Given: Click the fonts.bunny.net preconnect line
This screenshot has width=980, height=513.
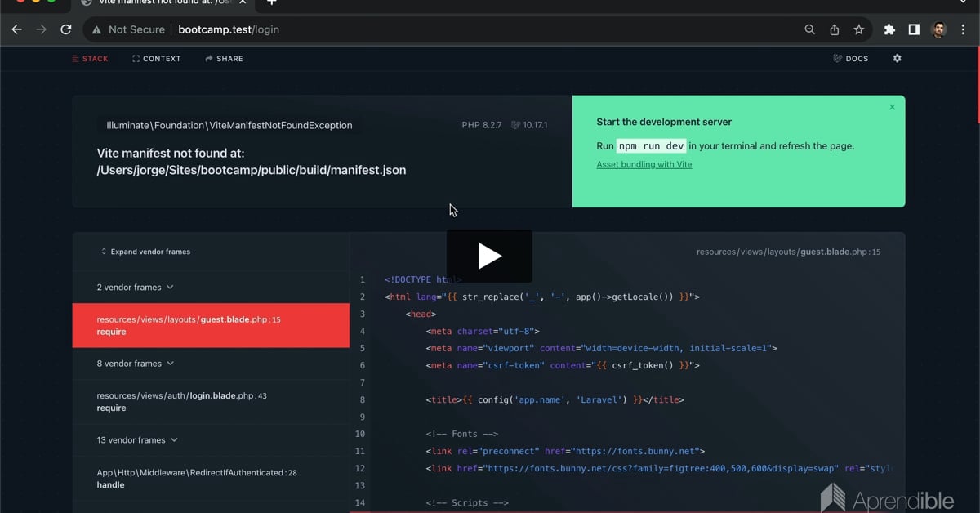Looking at the screenshot, I should click(x=565, y=452).
